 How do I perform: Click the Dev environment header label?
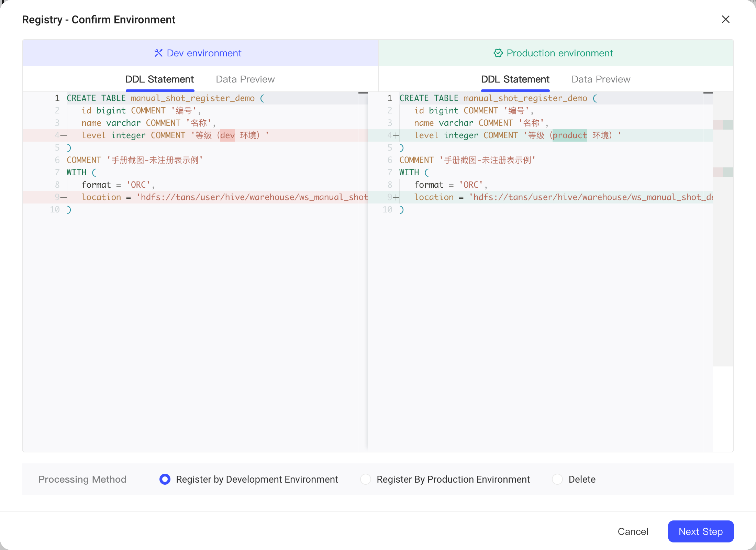coord(204,53)
